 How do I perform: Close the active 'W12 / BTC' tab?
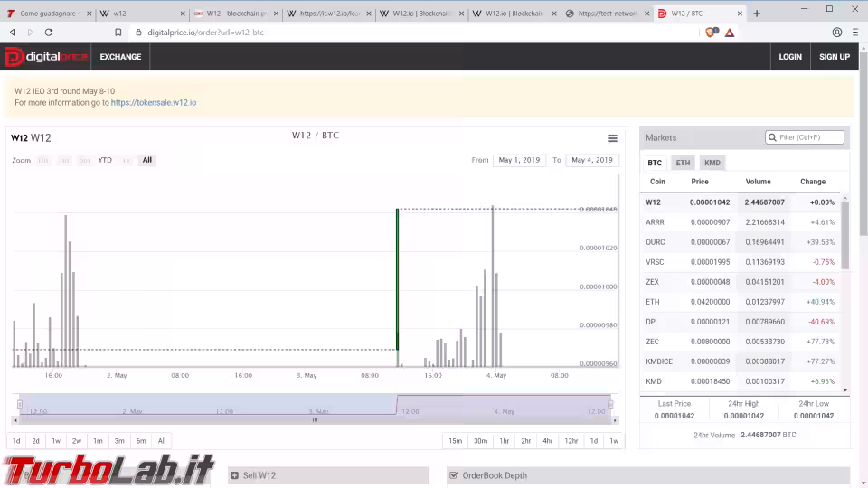[x=740, y=14]
